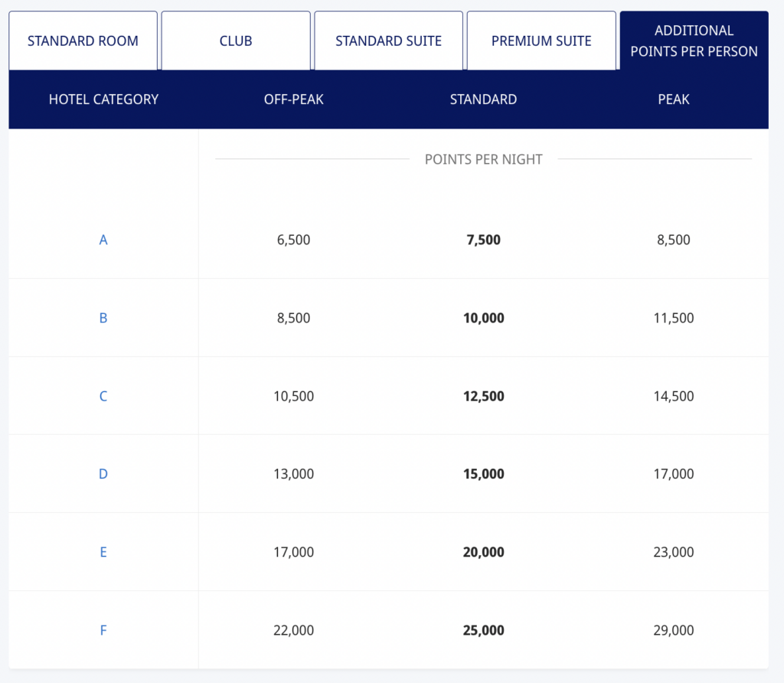Select category B off-peak value 8,500
The image size is (784, 683).
(293, 318)
